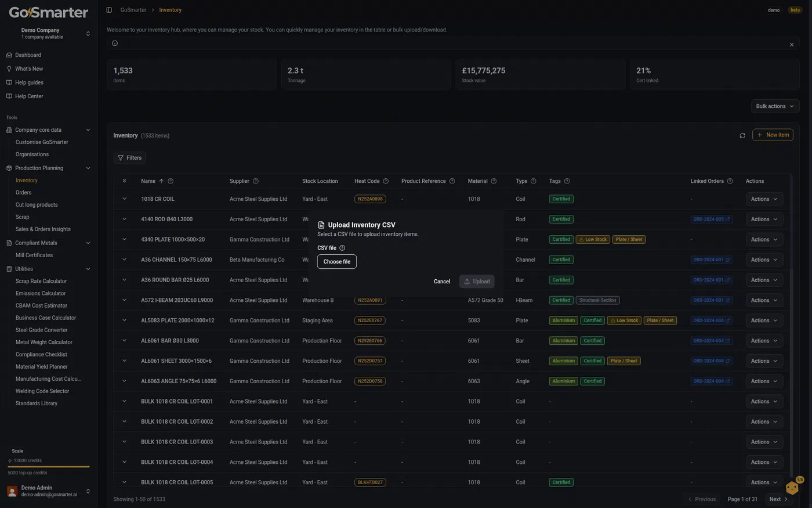Dismiss the info banner with the X icon

click(x=792, y=45)
